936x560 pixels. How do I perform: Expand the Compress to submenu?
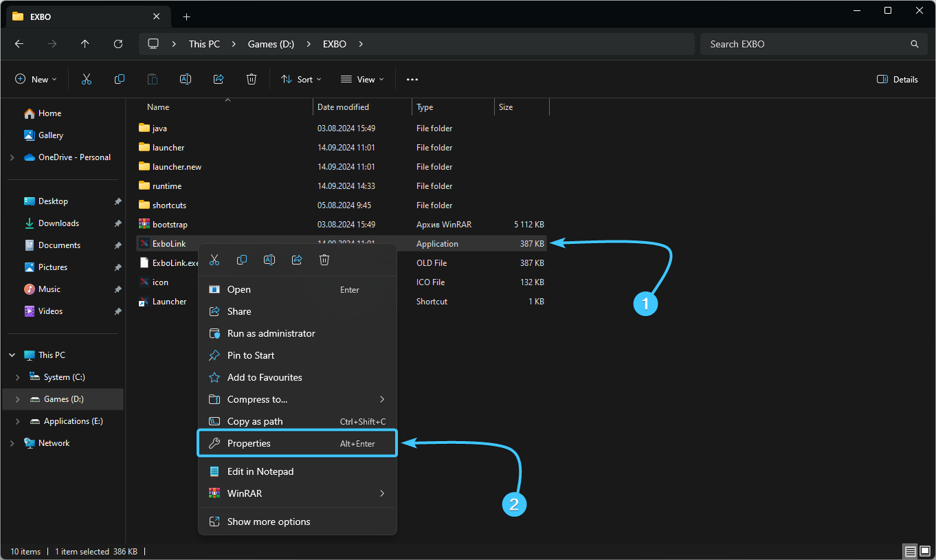(x=297, y=399)
